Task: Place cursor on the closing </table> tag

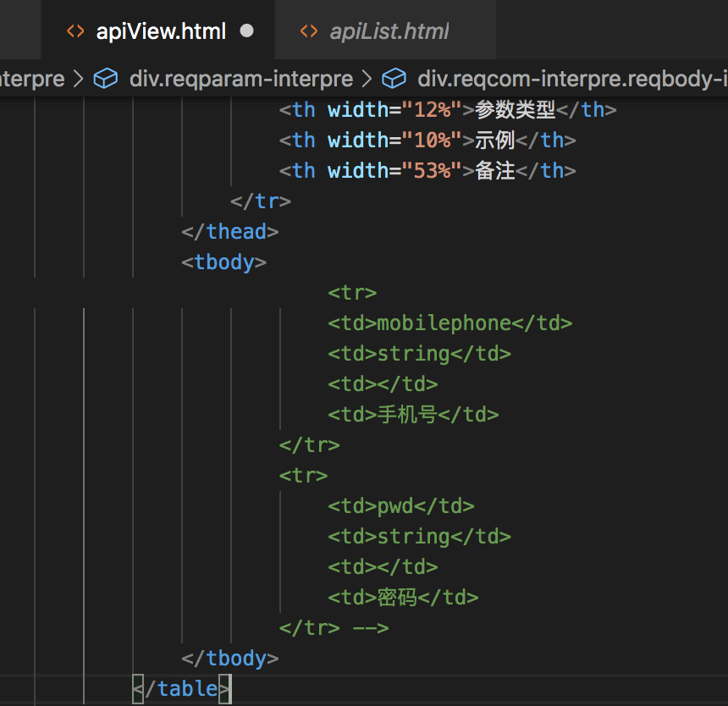Action: pyautogui.click(x=181, y=689)
